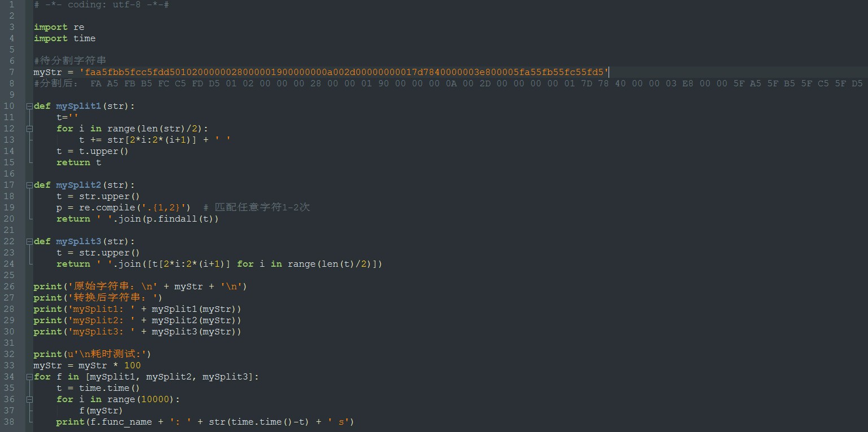
Task: Click the '# 匹配任意字符1-2次' comment
Action: [257, 208]
